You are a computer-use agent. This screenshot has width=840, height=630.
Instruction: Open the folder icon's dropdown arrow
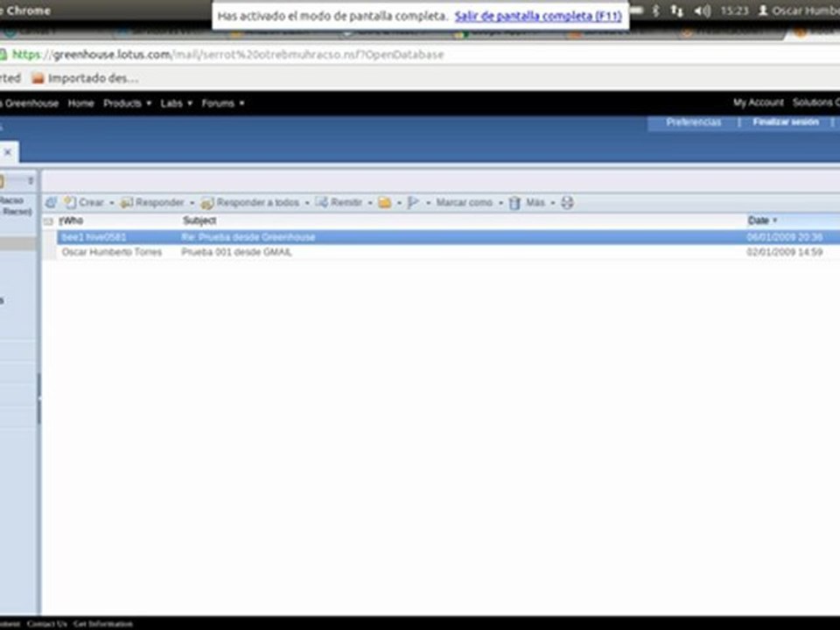point(399,203)
